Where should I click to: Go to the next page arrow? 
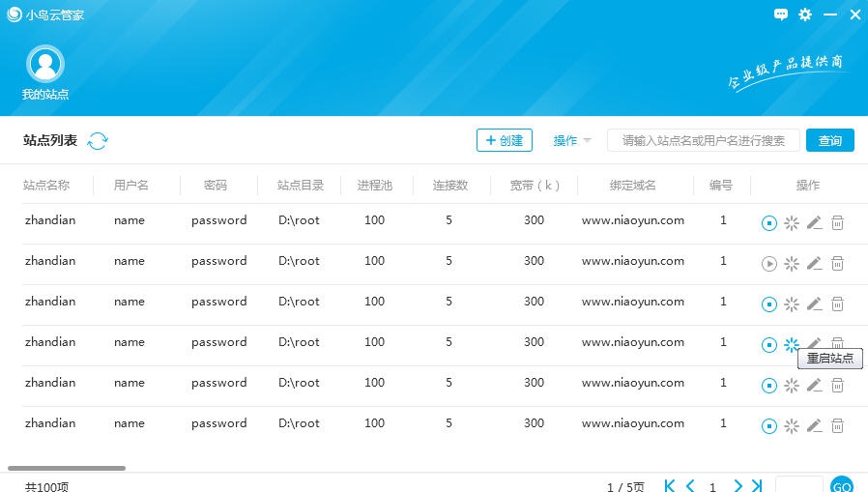[738, 486]
